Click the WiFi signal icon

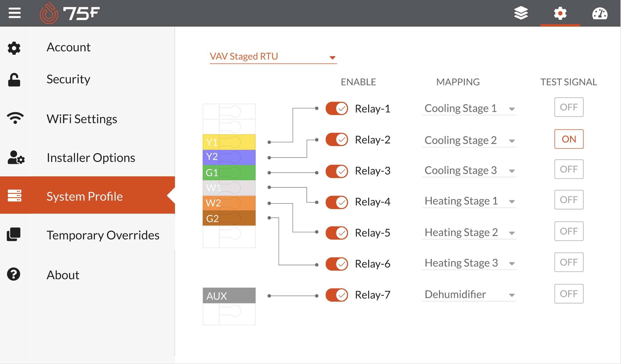pyautogui.click(x=15, y=118)
